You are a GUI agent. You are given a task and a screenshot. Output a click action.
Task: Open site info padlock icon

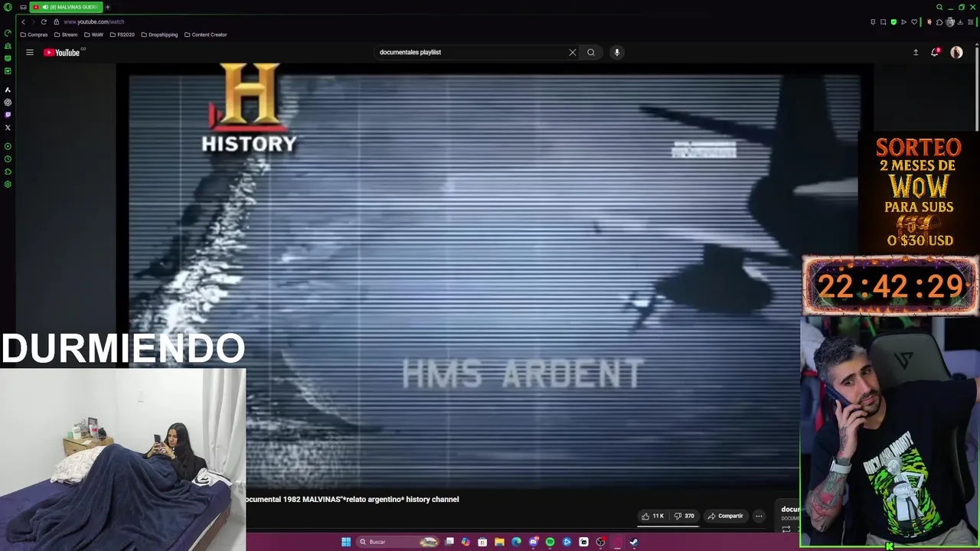click(56, 21)
